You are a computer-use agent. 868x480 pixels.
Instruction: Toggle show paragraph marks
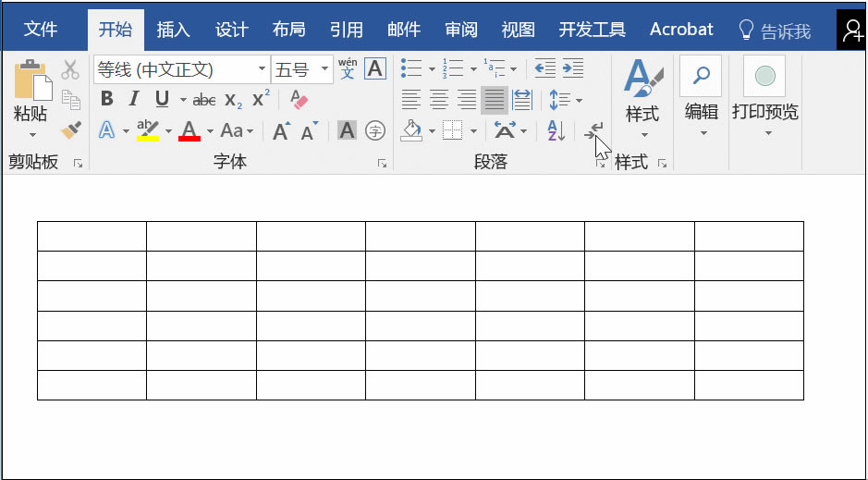[593, 131]
